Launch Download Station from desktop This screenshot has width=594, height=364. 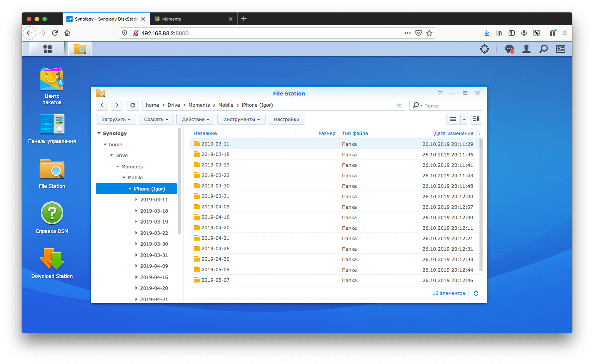click(x=52, y=259)
